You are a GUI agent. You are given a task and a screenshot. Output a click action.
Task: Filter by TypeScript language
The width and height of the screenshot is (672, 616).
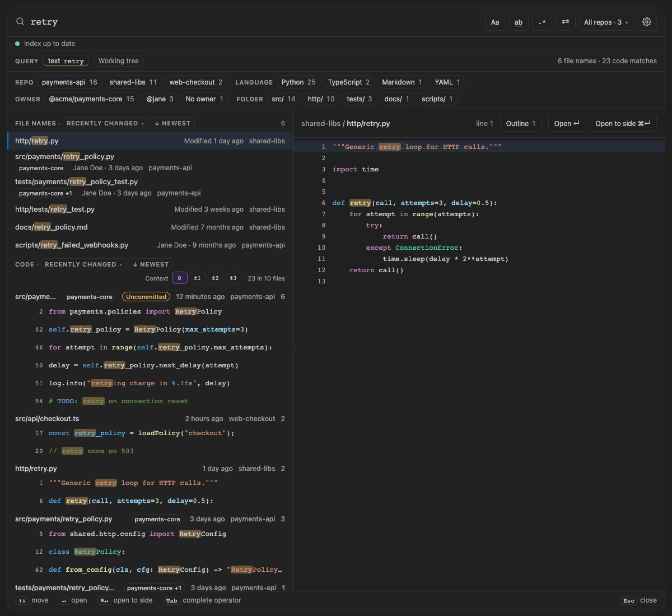[x=349, y=82]
